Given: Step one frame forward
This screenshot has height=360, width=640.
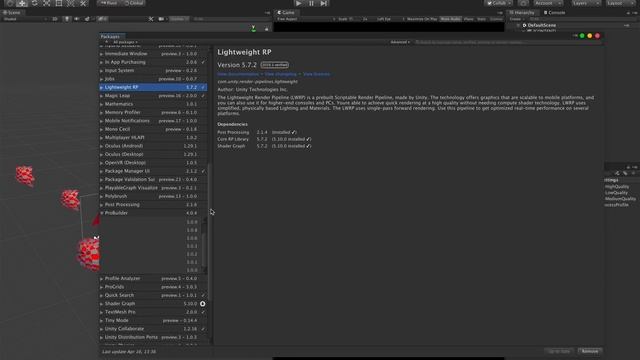Looking at the screenshot, I should tap(324, 3).
